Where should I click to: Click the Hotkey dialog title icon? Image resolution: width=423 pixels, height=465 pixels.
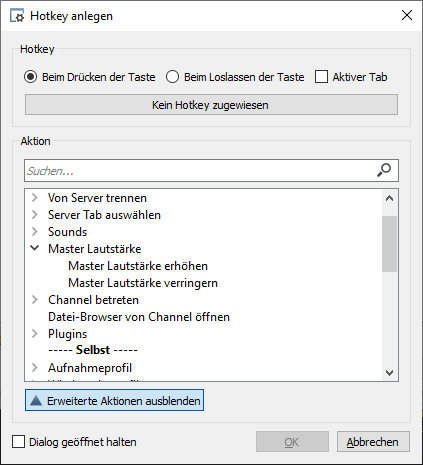tap(17, 16)
